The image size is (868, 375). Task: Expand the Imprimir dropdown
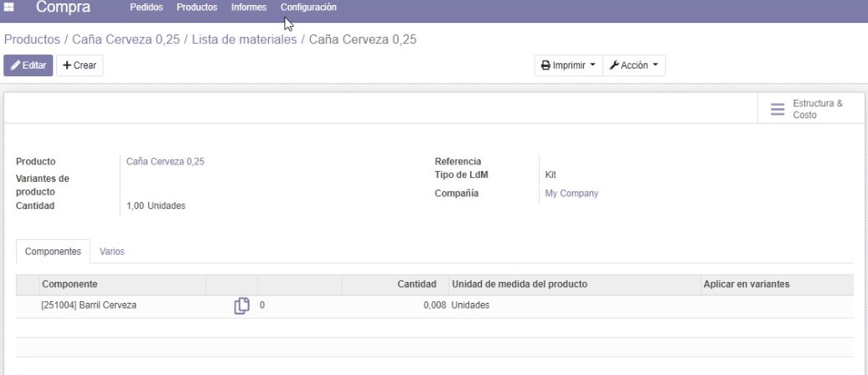568,65
